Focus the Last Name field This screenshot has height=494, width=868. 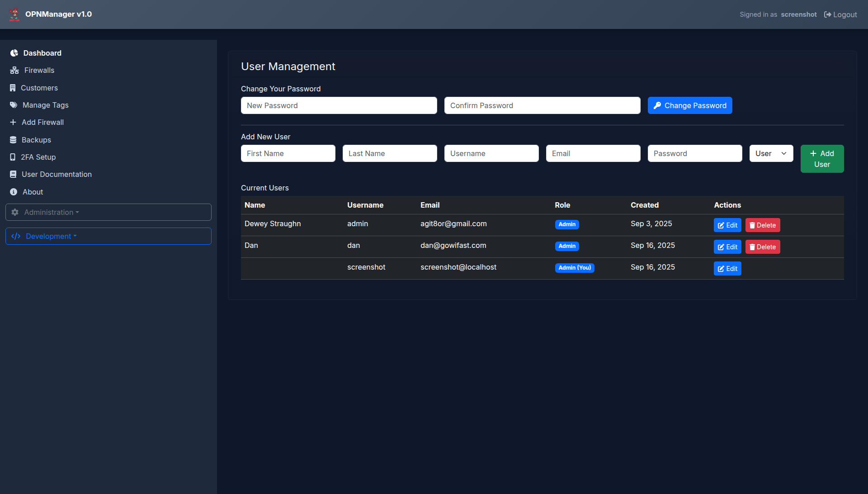390,153
